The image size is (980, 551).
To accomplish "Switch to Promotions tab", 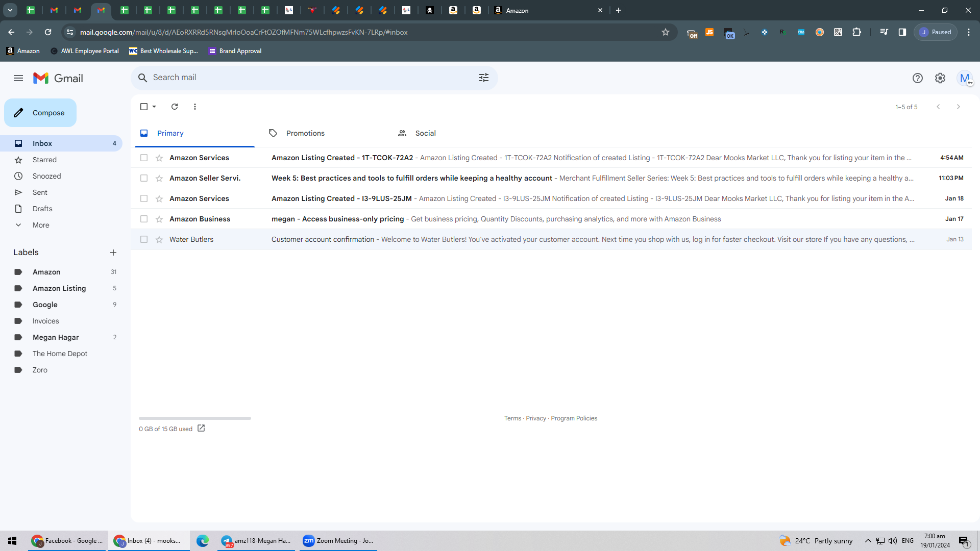I will tap(324, 133).
